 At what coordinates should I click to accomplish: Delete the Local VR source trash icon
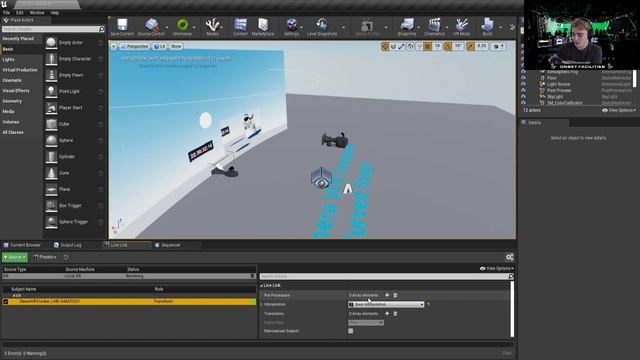tap(252, 276)
